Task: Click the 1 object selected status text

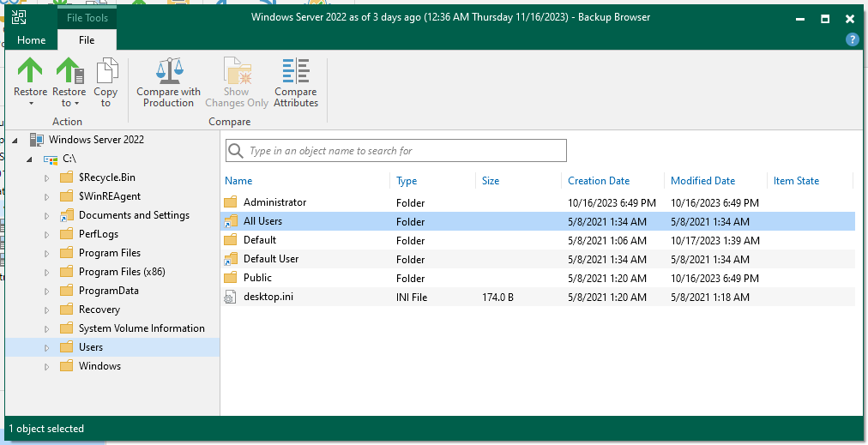Action: (46, 429)
